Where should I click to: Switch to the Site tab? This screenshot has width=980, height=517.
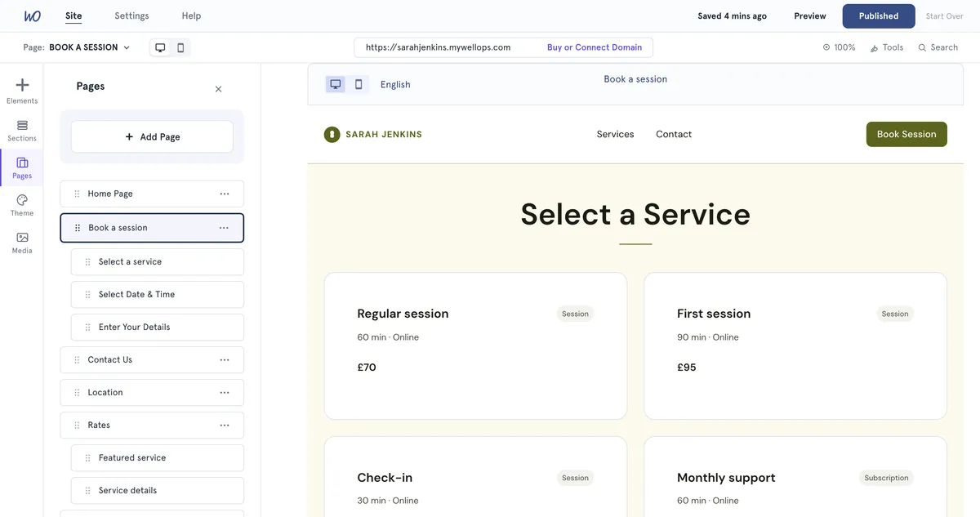point(73,16)
